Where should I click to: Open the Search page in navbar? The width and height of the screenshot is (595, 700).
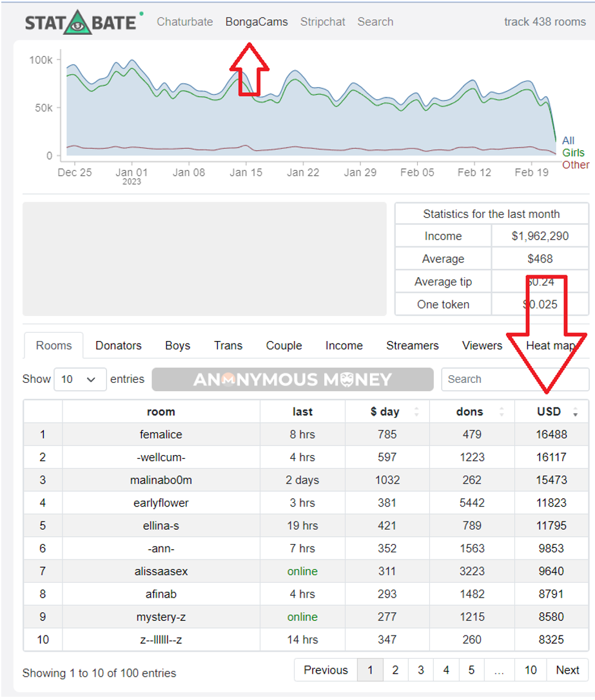point(375,22)
